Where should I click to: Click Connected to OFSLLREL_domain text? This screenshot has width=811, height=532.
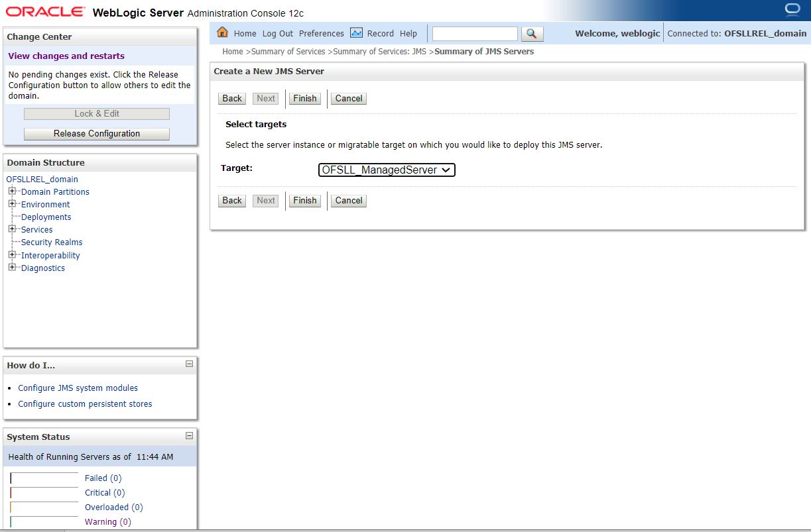(x=737, y=33)
